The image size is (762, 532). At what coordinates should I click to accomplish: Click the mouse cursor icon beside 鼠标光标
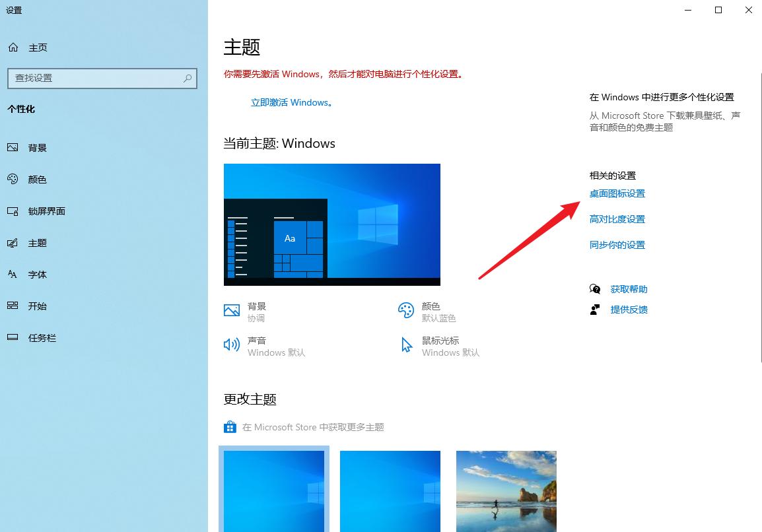point(407,345)
